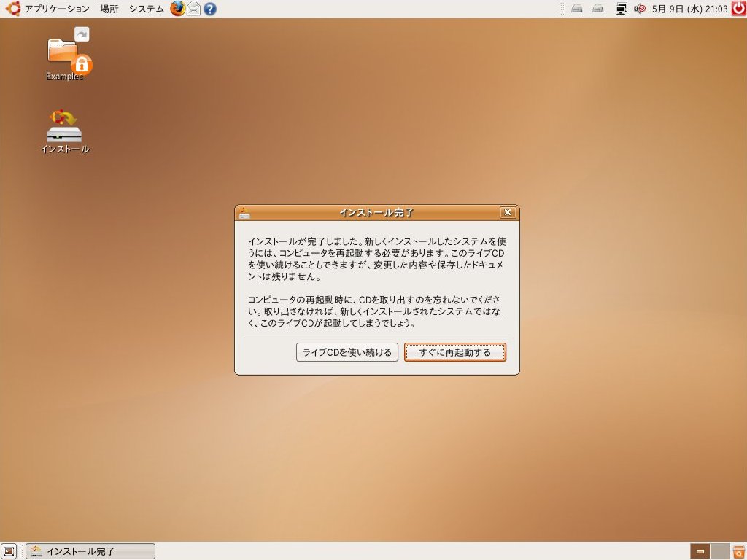The height and width of the screenshot is (560, 747).
Task: Open the 場所 menu
Action: [109, 9]
